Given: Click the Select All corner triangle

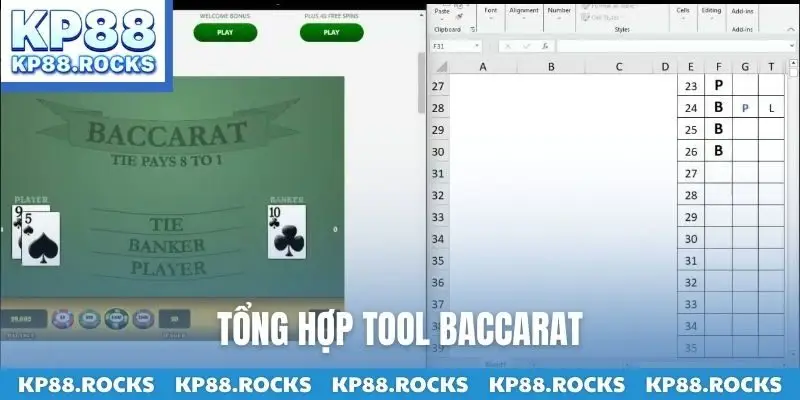Looking at the screenshot, I should [441, 67].
